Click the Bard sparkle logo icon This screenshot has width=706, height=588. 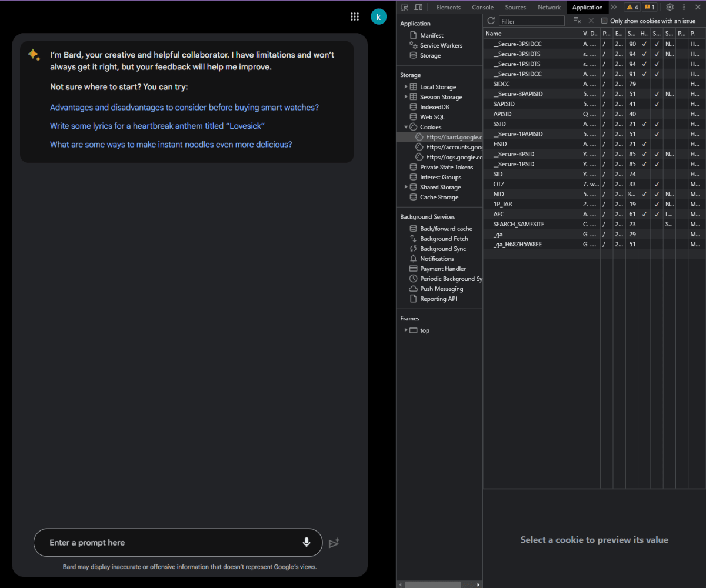point(34,55)
